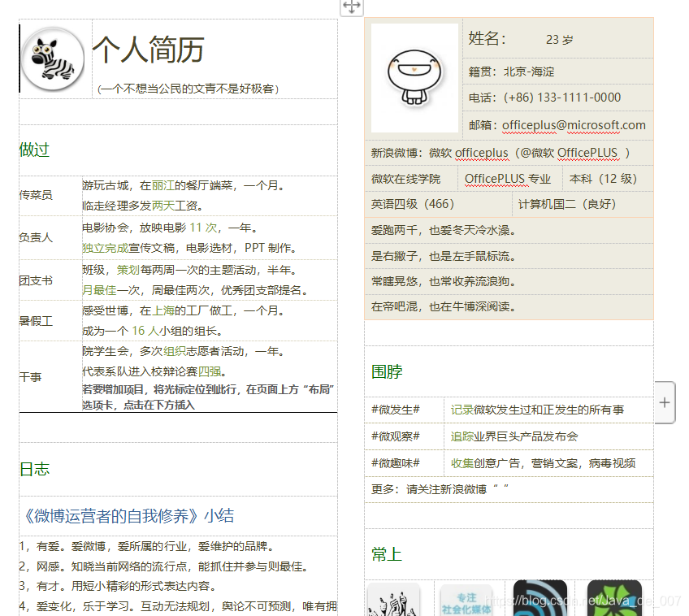This screenshot has width=689, height=616.
Task: Select the 干事 row label
Action: [30, 377]
